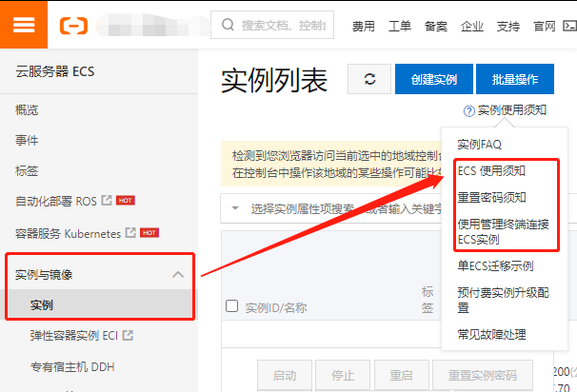Click the 实例列表 page heading
The height and width of the screenshot is (392, 577).
(x=274, y=80)
